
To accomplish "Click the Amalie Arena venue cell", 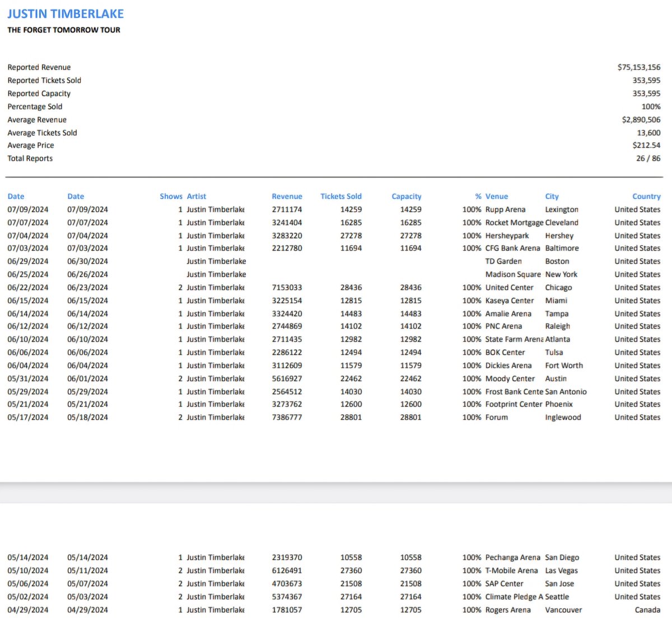I will (x=508, y=314).
